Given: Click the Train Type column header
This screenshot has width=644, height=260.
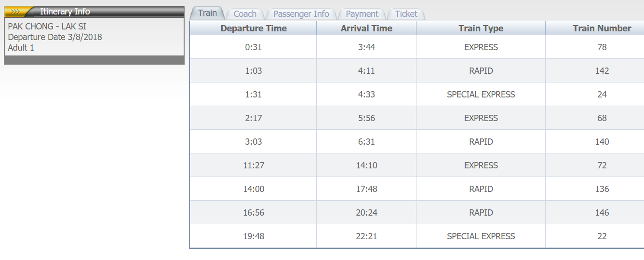Looking at the screenshot, I should coord(481,28).
